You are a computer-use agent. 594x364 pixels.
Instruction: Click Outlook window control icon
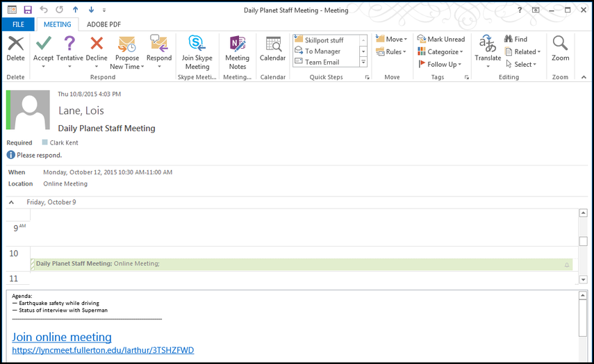point(12,10)
